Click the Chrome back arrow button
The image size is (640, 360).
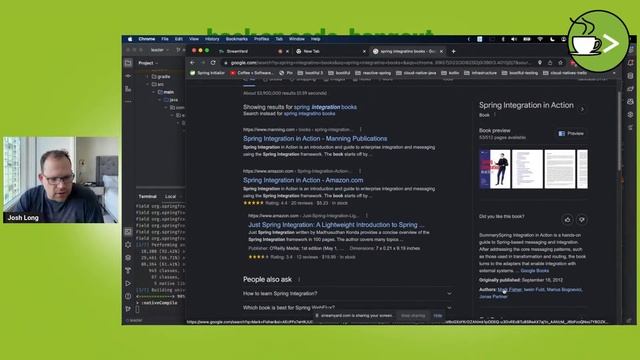(193, 63)
